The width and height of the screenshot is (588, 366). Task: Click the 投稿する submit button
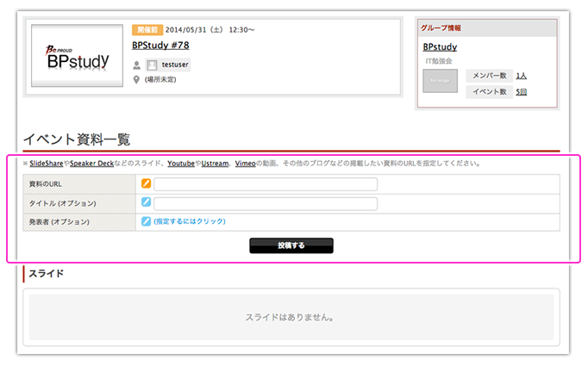click(291, 245)
